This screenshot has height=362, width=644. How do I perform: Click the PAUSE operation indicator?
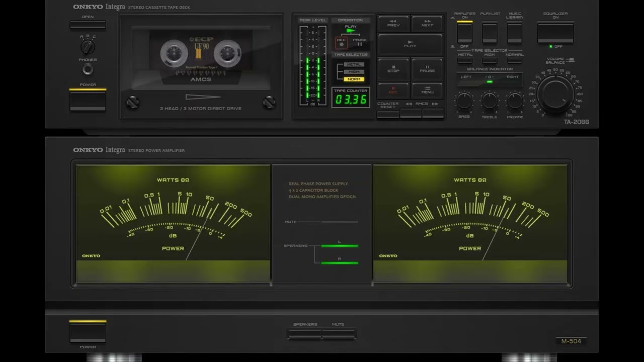click(x=360, y=42)
